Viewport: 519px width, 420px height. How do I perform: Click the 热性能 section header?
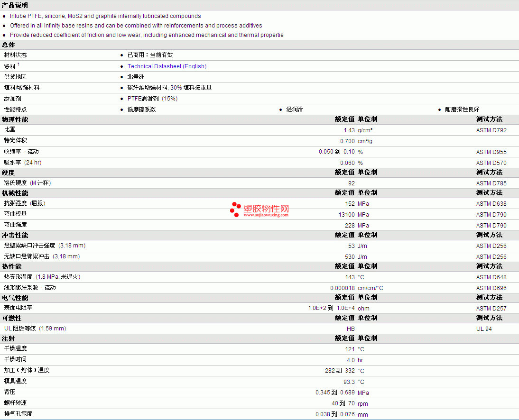11,266
